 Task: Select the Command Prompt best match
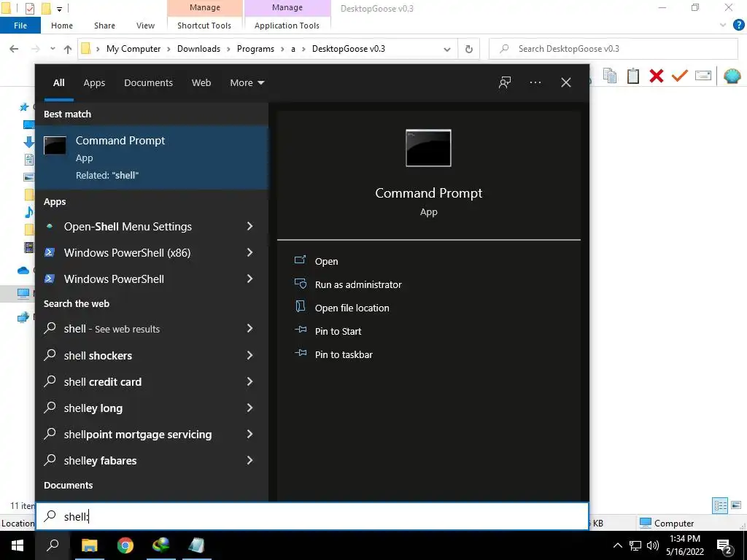click(x=152, y=157)
